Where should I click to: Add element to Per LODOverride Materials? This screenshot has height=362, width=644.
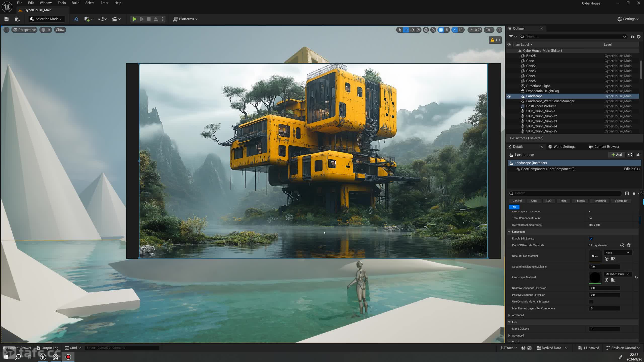coord(622,245)
